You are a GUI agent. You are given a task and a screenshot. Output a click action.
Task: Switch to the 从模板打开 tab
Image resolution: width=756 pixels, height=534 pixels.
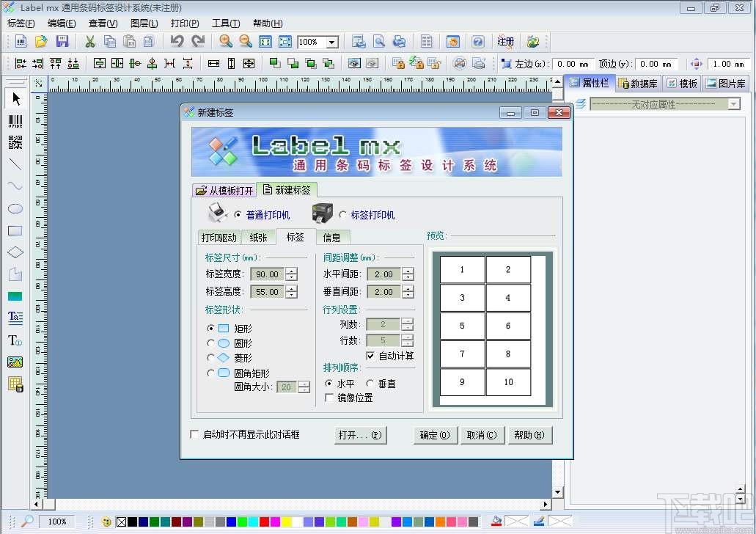224,189
